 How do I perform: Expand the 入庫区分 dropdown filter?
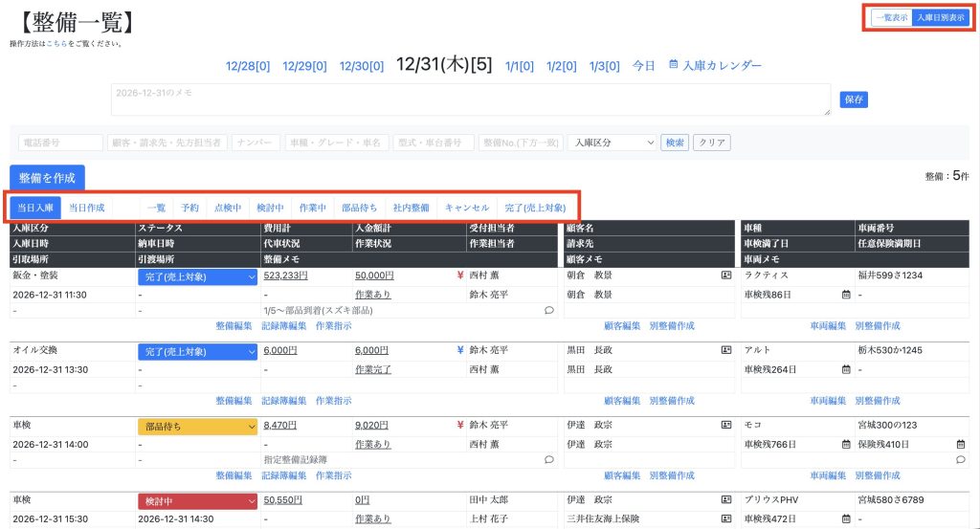[x=612, y=143]
